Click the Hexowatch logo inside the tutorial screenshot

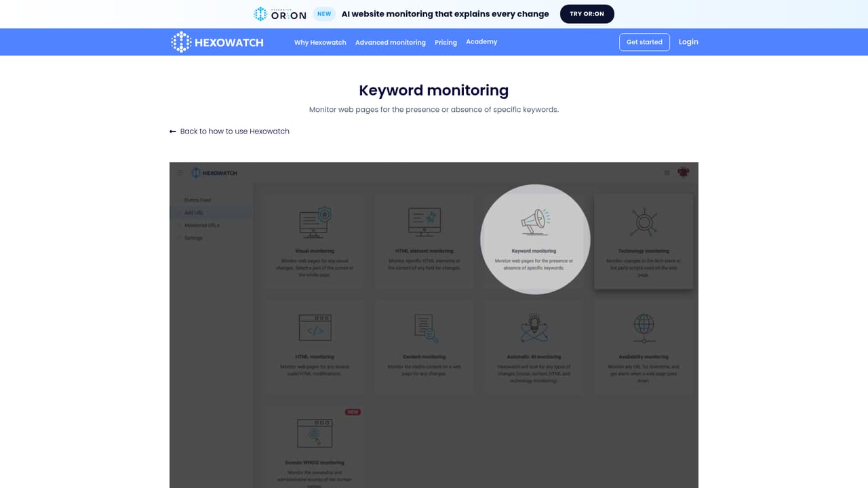coord(214,173)
